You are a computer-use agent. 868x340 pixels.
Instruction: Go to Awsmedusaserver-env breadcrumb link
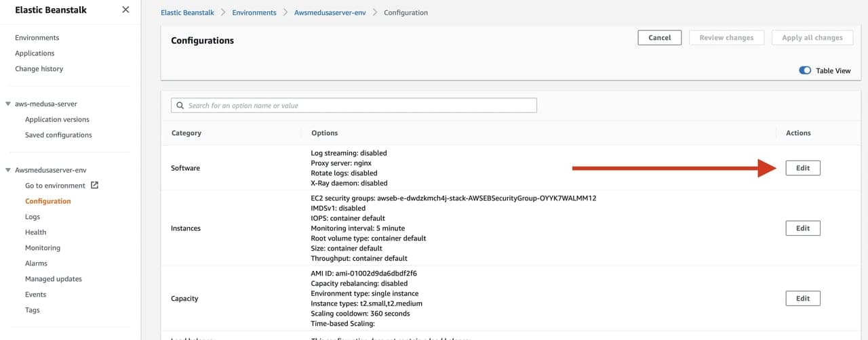[330, 13]
